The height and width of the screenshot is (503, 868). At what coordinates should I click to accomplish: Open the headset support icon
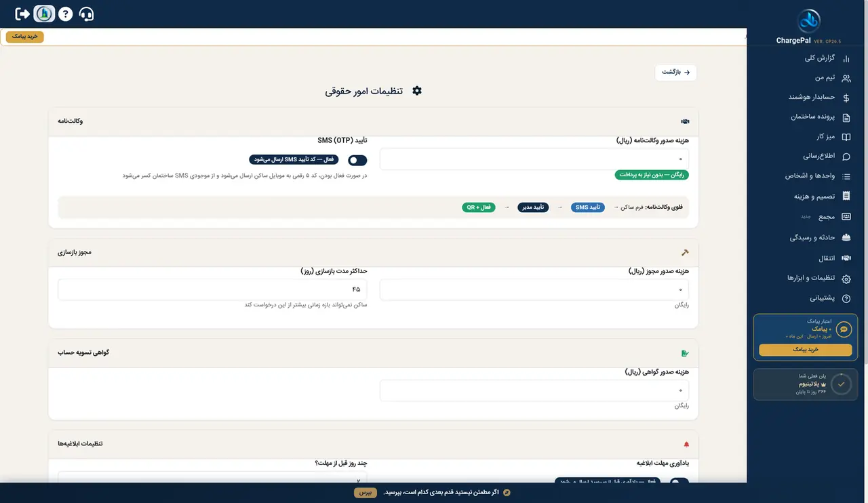coord(86,14)
